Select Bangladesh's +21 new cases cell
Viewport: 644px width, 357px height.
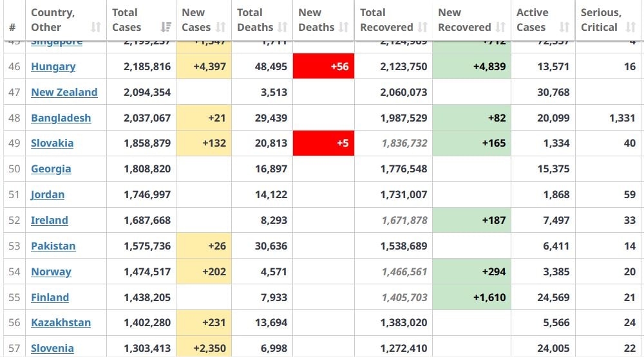(204, 118)
